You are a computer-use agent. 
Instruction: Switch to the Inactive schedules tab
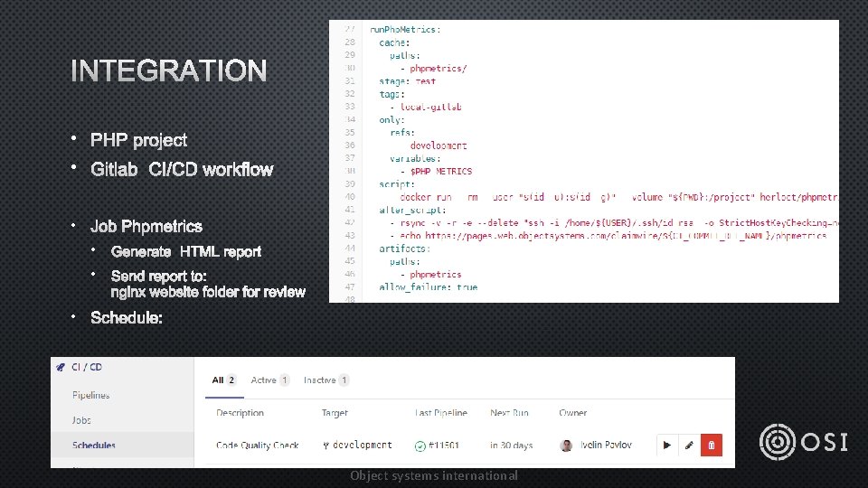tap(326, 380)
